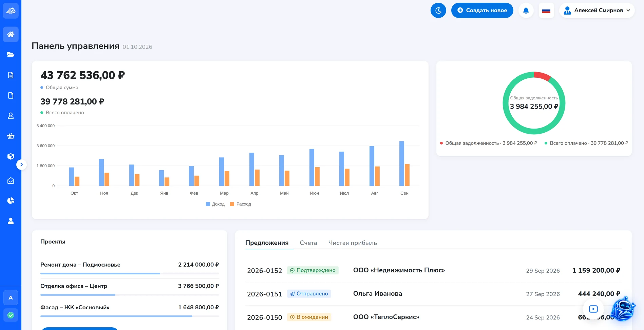Open the pie chart reports icon

click(11, 201)
